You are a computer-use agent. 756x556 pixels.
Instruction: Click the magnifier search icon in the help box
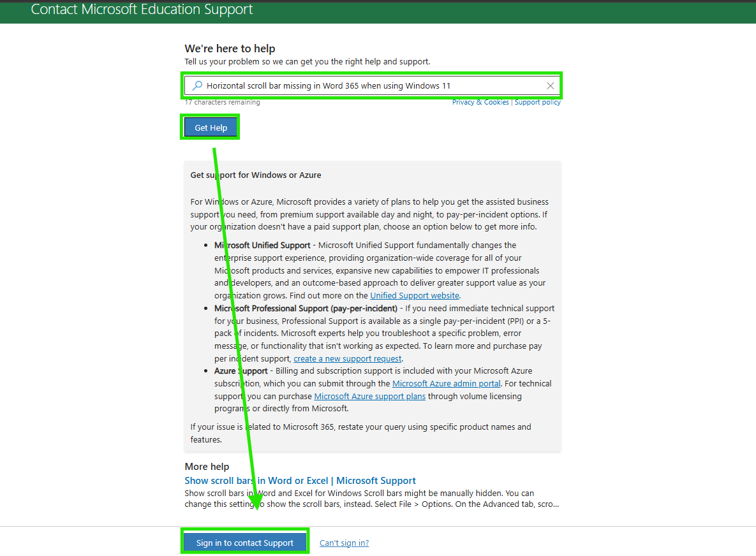click(197, 86)
